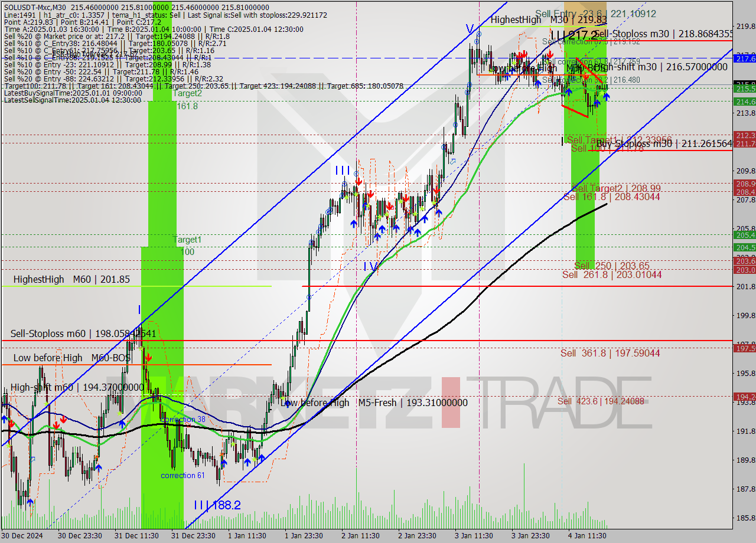Select the '31 Dec 11:30' time axis label
756x543 pixels.
pos(136,535)
